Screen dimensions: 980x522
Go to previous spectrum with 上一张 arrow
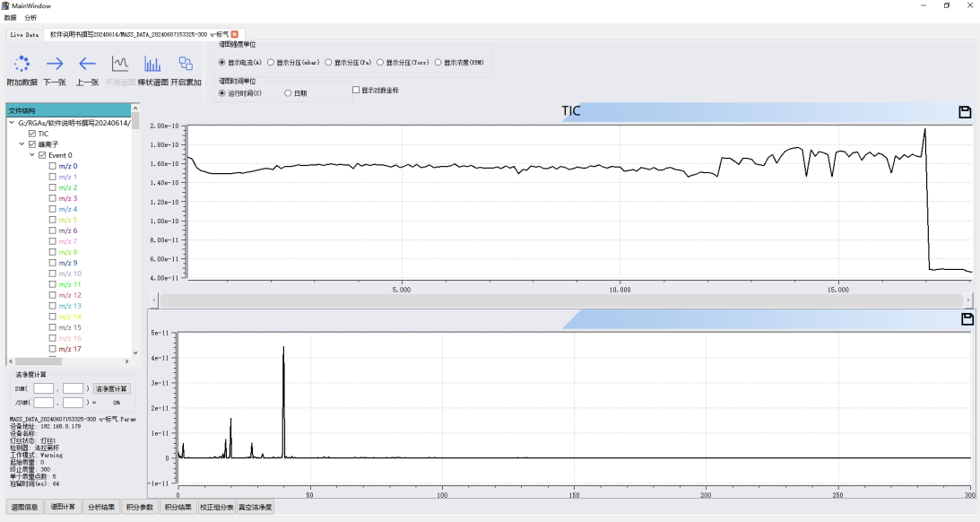pos(87,65)
